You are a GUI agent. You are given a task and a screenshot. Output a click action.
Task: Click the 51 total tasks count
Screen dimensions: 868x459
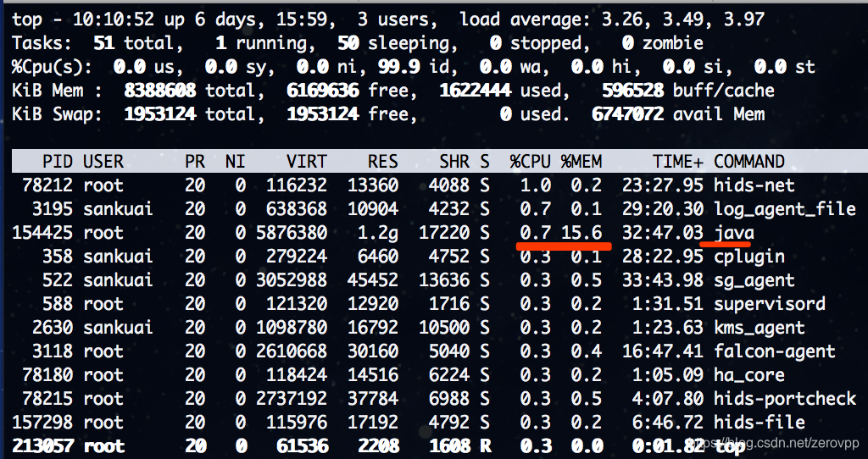(x=104, y=43)
